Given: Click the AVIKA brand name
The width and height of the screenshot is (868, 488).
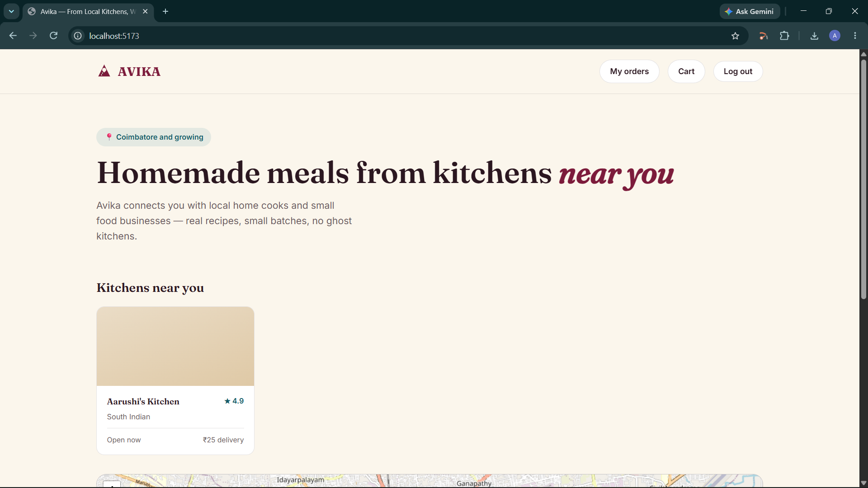Looking at the screenshot, I should 139,71.
